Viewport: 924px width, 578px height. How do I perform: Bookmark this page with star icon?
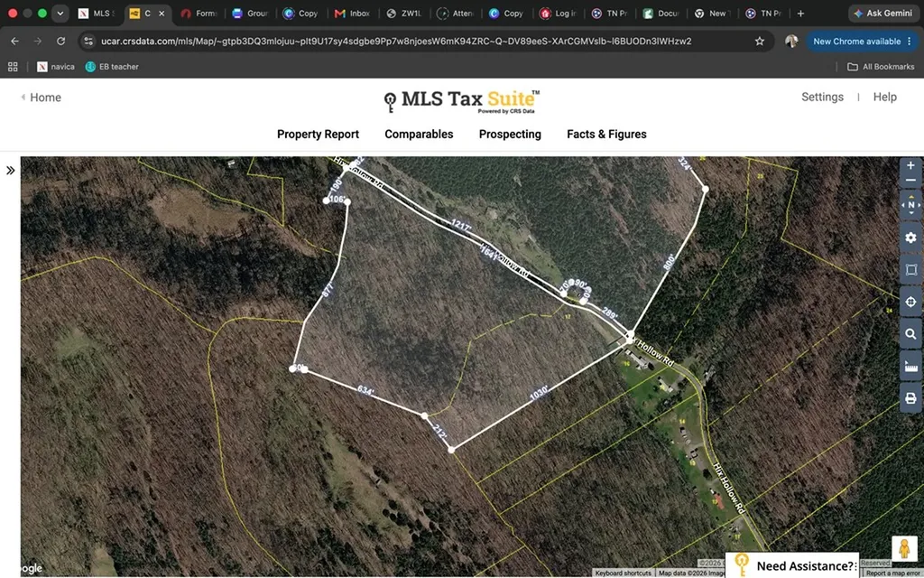pos(760,41)
